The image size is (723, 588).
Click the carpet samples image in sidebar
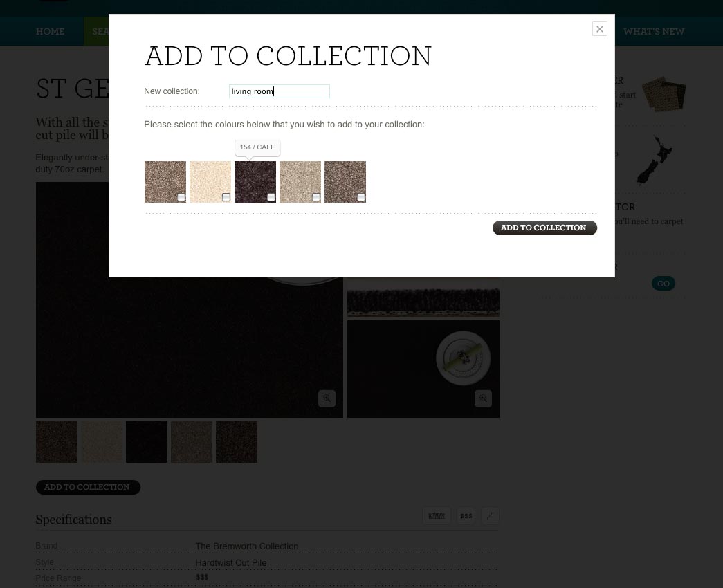click(664, 94)
